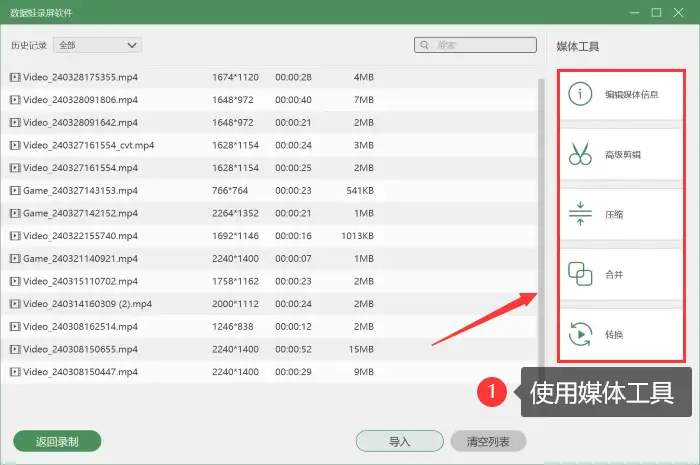Viewport: 700px width, 465px height.
Task: Click the file size value 1013KB
Action: coord(358,236)
